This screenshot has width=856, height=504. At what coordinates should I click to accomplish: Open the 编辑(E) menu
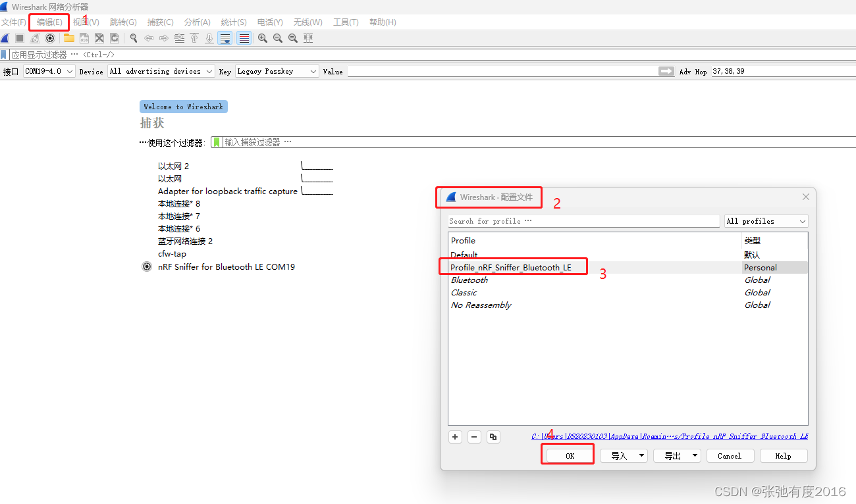coord(49,22)
